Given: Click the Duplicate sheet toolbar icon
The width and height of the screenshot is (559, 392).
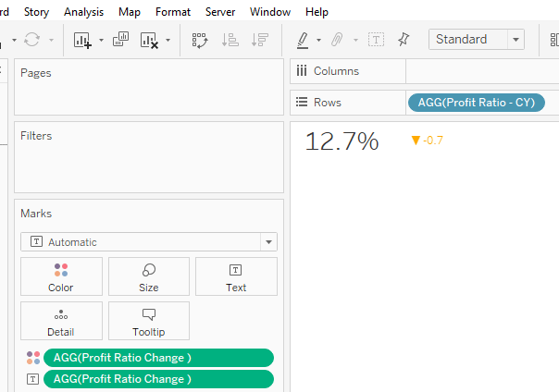Looking at the screenshot, I should pyautogui.click(x=120, y=40).
